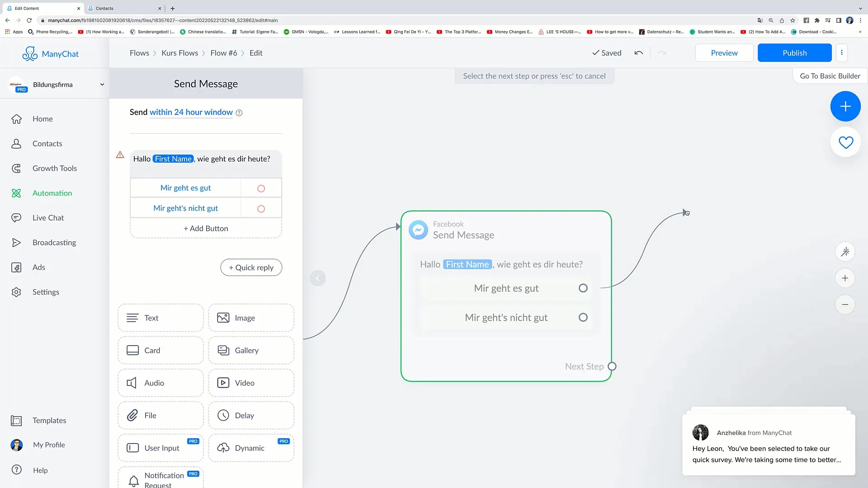
Task: Expand the Bildungsfirma account dropdown
Action: 101,84
